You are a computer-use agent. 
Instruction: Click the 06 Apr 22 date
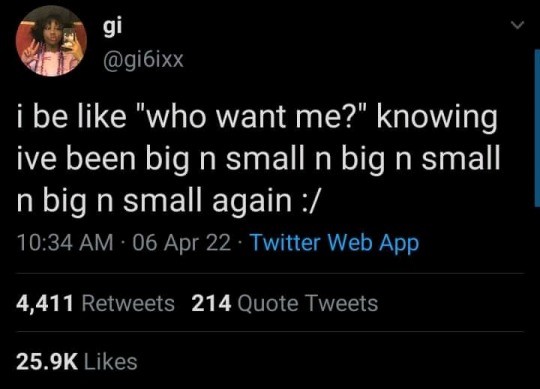pyautogui.click(x=181, y=243)
